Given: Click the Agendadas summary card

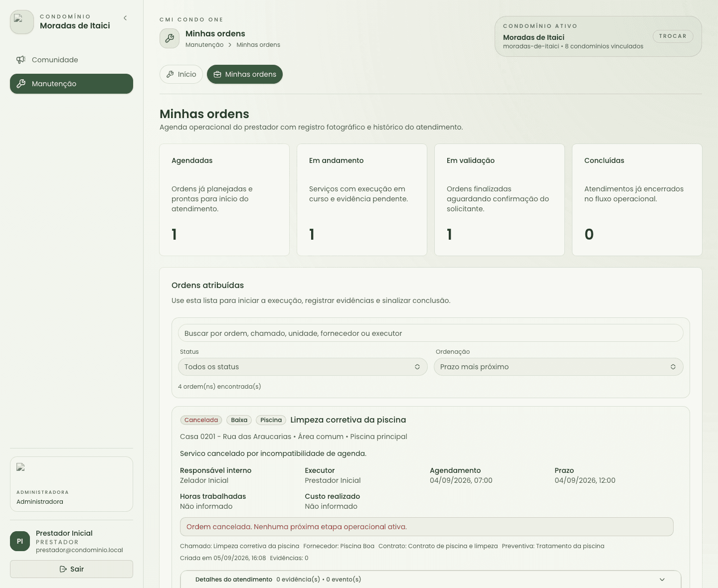Looking at the screenshot, I should click(224, 200).
